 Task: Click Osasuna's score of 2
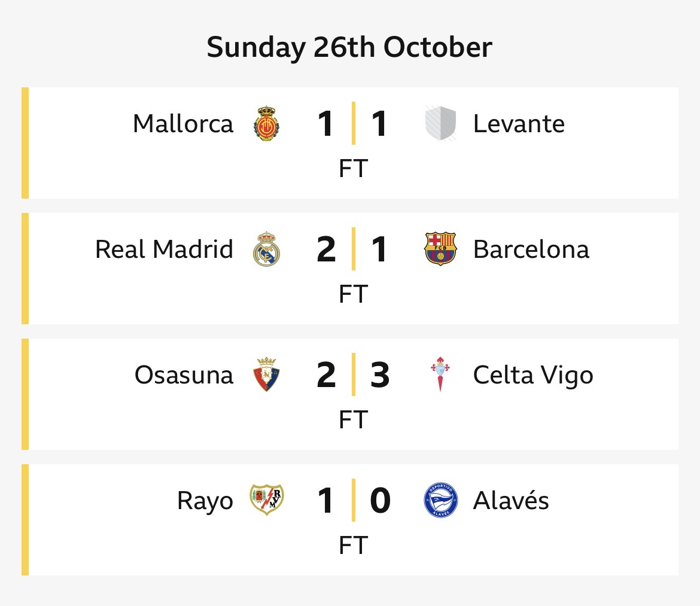(326, 375)
